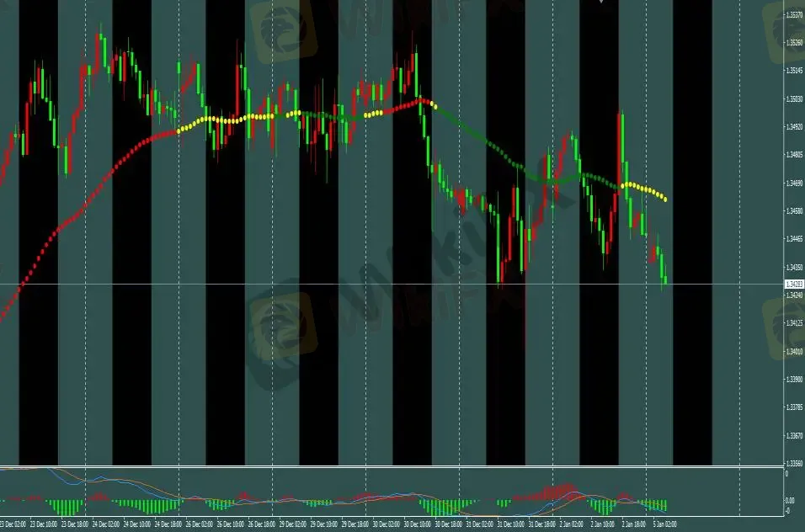Select the 5 Jan 02:00 time label
Viewport: 805px width, 532px height.
(x=664, y=524)
